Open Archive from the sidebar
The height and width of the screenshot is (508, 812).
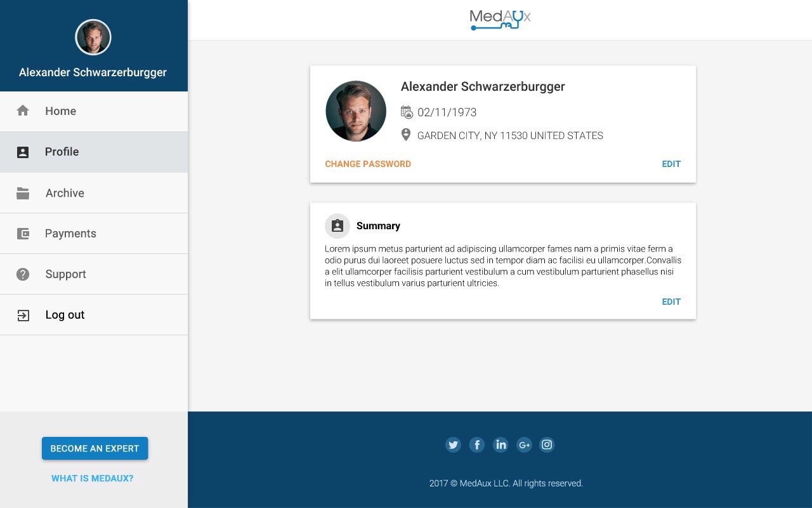point(94,193)
